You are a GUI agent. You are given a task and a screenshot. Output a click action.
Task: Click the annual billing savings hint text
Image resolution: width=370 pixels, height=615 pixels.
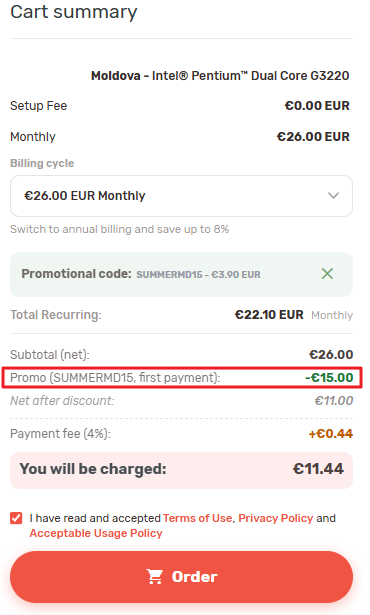pyautogui.click(x=119, y=229)
